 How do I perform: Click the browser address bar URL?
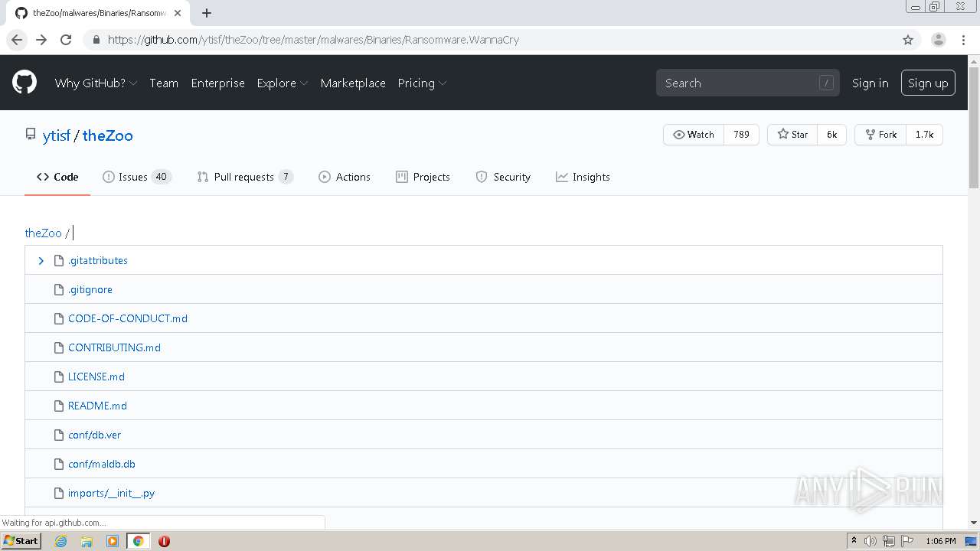pyautogui.click(x=313, y=40)
